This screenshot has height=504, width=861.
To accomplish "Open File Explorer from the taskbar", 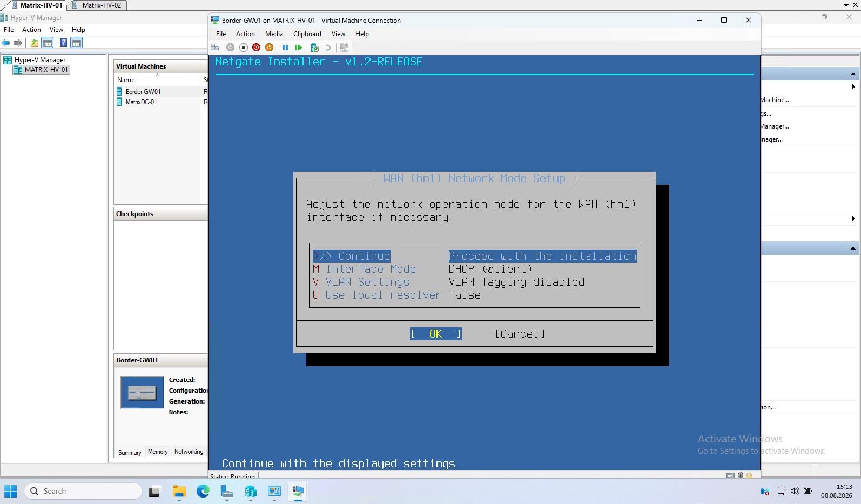I will click(x=179, y=491).
